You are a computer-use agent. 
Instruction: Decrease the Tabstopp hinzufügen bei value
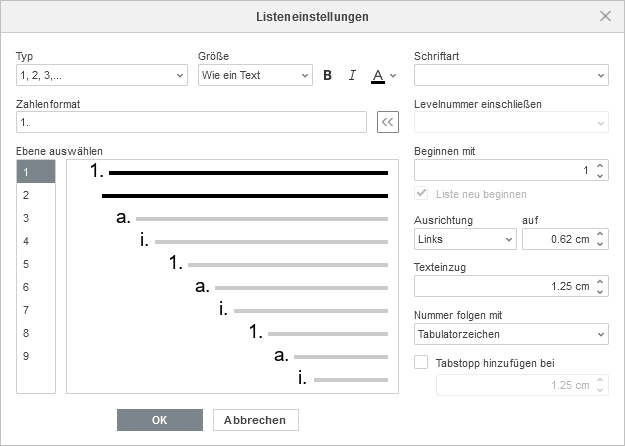pyautogui.click(x=600, y=390)
